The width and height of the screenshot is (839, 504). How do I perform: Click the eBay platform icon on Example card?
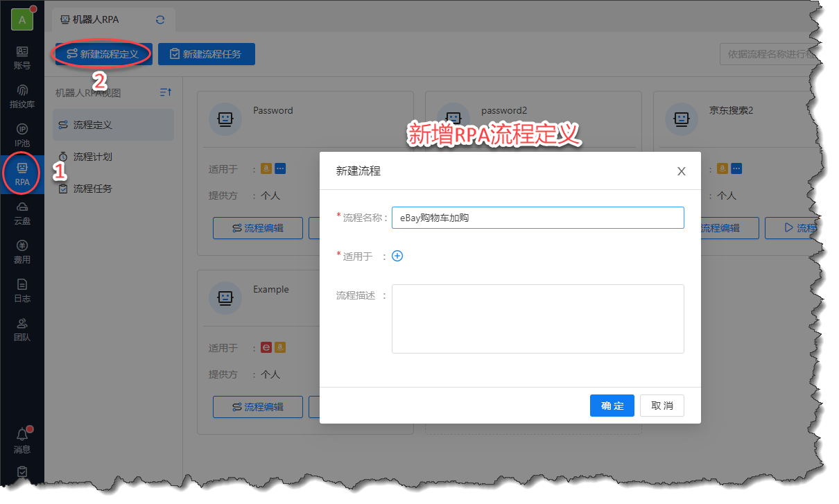266,347
